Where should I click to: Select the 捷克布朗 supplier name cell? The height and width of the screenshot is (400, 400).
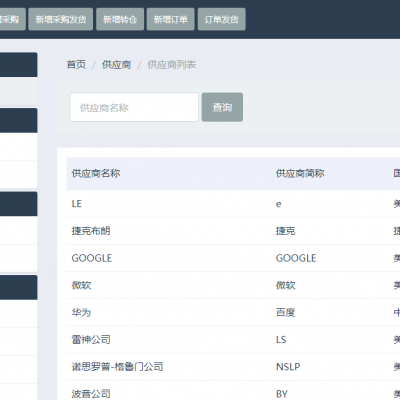[x=91, y=231]
